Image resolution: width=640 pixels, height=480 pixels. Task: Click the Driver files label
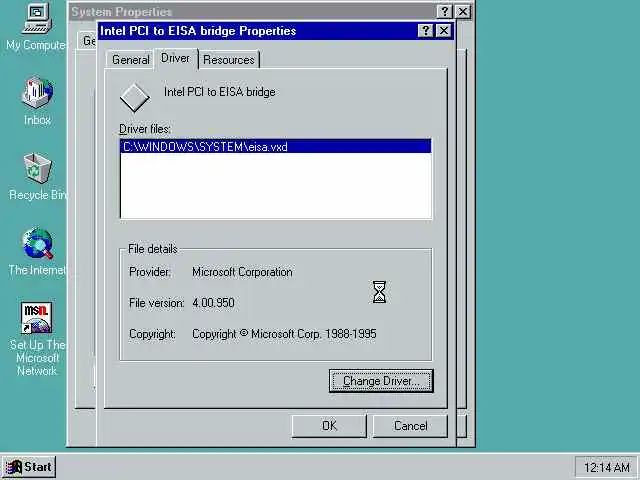145,129
